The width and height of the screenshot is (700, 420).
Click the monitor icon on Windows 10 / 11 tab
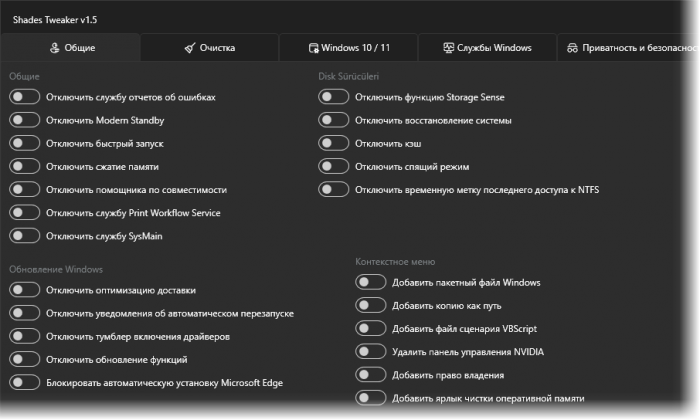point(314,48)
